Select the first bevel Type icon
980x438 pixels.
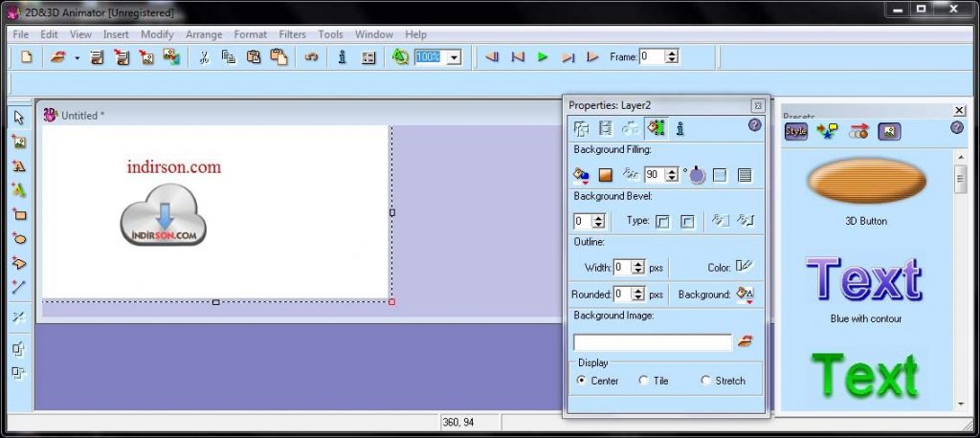click(662, 221)
